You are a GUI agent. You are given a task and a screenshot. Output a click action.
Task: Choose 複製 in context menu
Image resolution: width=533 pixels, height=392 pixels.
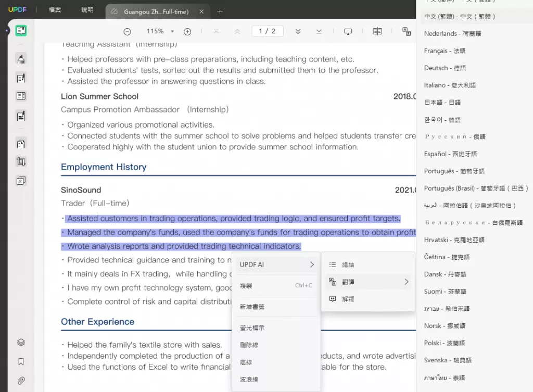(276, 286)
